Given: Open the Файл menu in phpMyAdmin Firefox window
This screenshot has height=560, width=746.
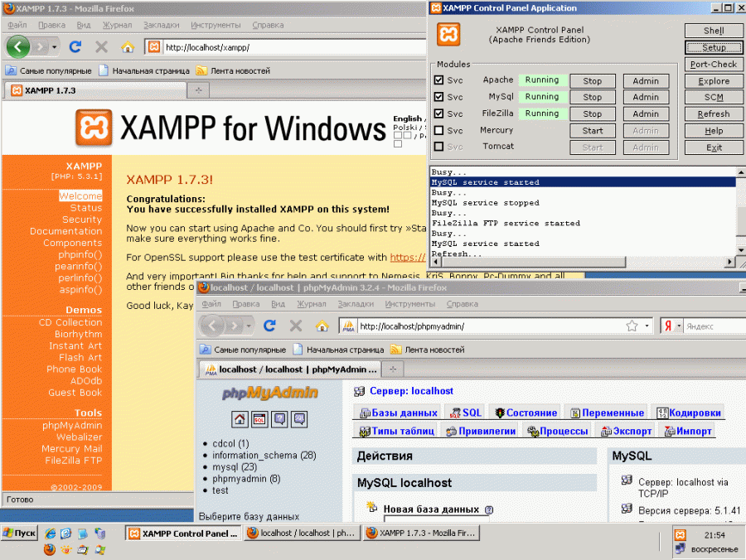Looking at the screenshot, I should (211, 304).
